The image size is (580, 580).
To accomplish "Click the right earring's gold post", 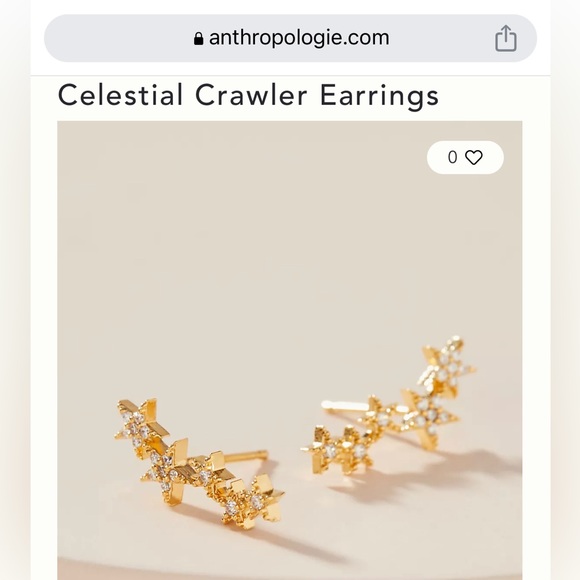I will [x=344, y=406].
